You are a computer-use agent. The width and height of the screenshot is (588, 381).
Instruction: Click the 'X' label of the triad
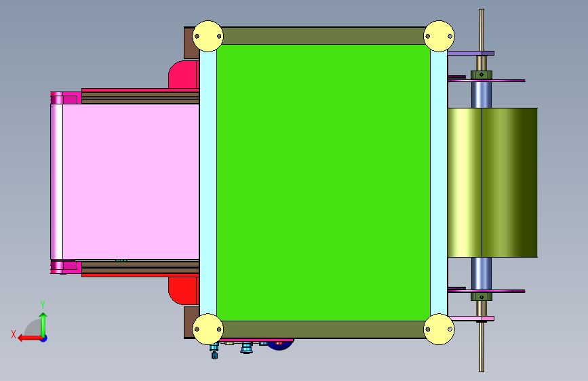click(14, 334)
